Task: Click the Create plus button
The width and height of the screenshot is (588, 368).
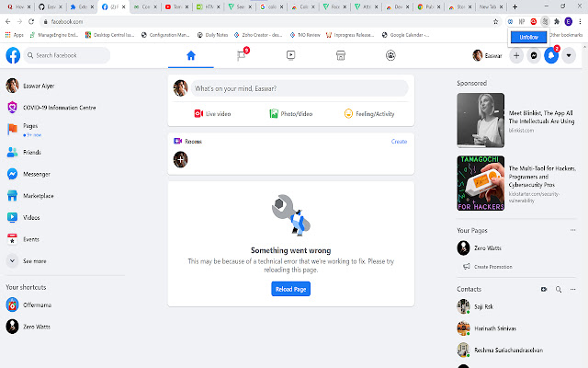Action: coord(516,56)
